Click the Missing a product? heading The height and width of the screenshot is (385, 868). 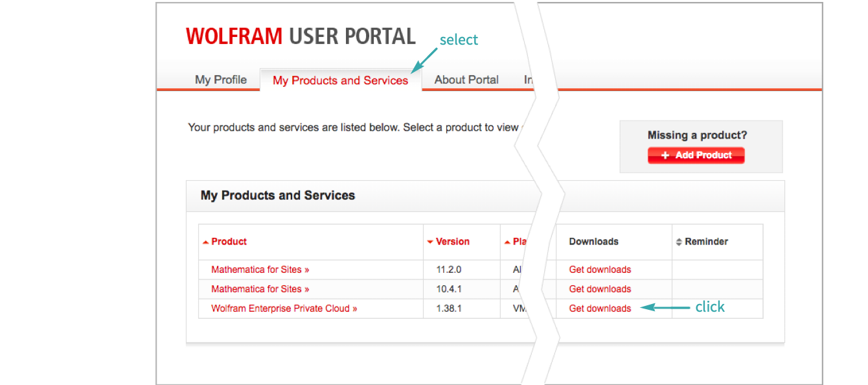click(697, 135)
